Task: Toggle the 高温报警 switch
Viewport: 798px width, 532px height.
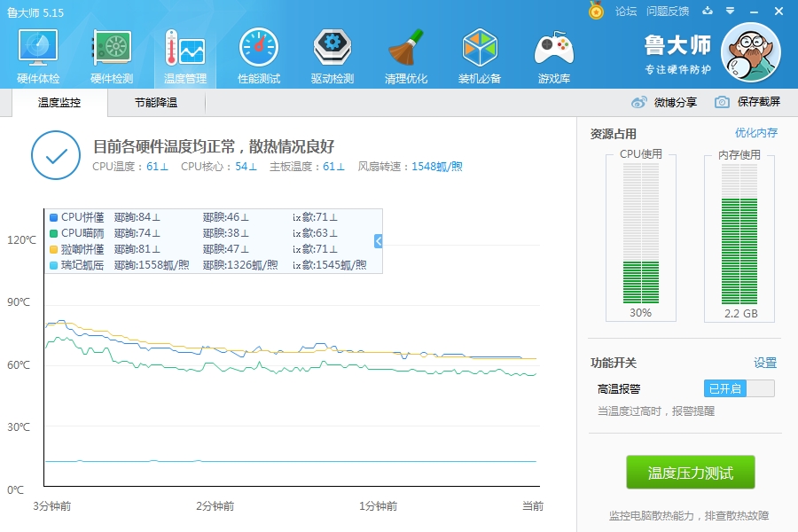Action: point(739,389)
